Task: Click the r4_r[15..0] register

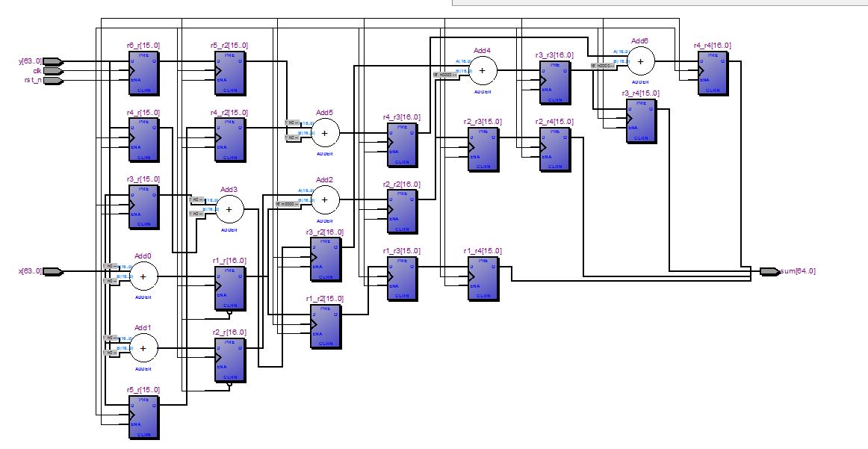Action: 143,140
